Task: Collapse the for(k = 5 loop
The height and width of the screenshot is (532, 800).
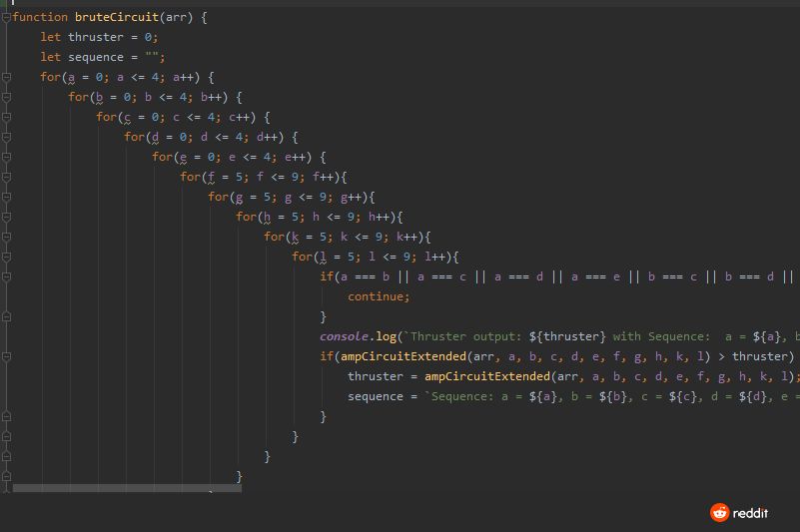Action: pyautogui.click(x=6, y=238)
